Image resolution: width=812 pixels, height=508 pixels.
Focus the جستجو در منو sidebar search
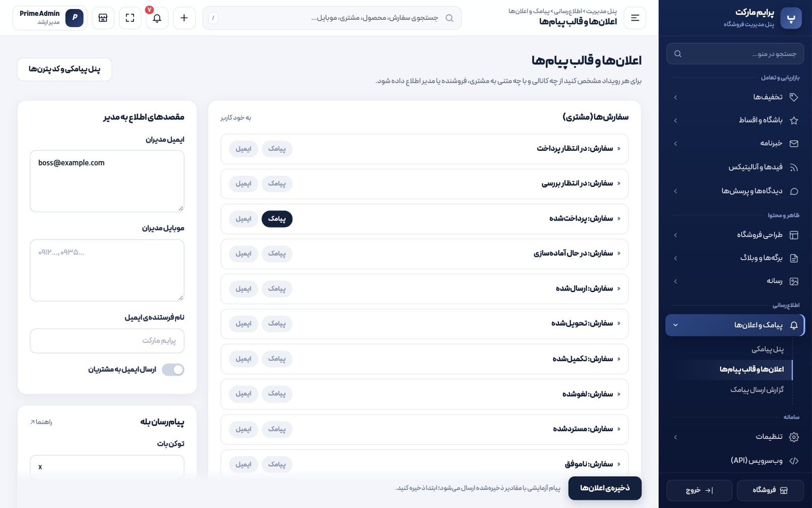coord(735,54)
